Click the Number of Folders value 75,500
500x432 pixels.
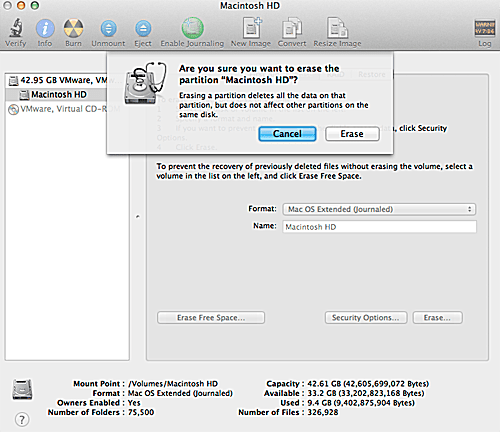pos(141,412)
